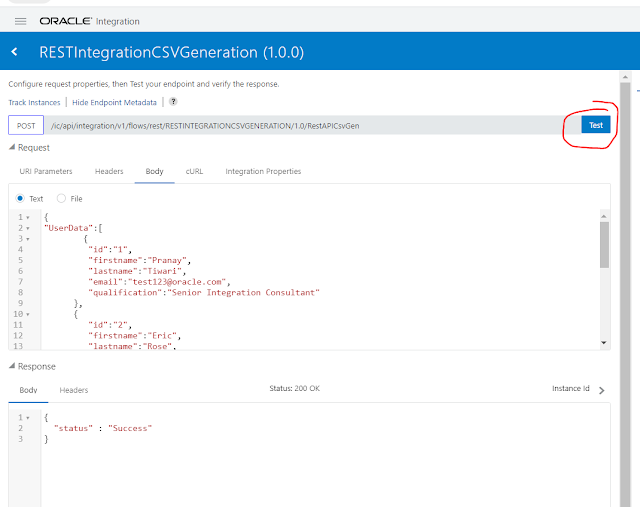Viewport: 640px width, 507px height.
Task: Select the Text radio option
Action: [x=20, y=198]
